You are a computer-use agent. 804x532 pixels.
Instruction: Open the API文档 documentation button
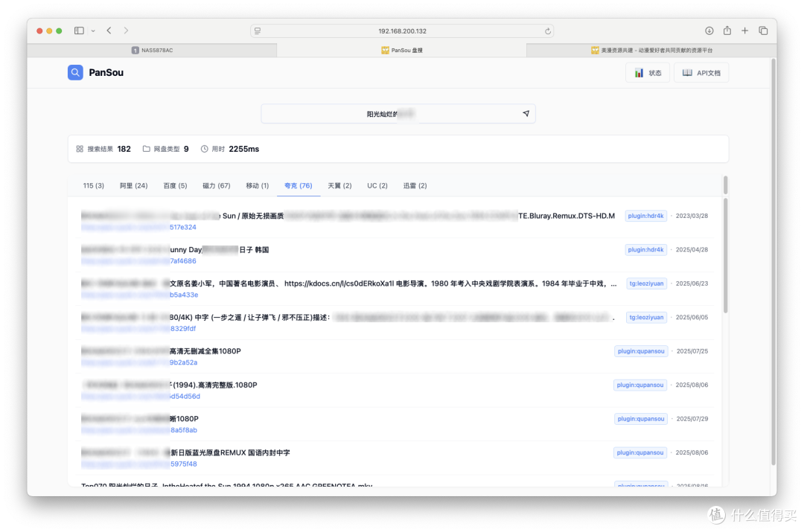click(x=701, y=72)
